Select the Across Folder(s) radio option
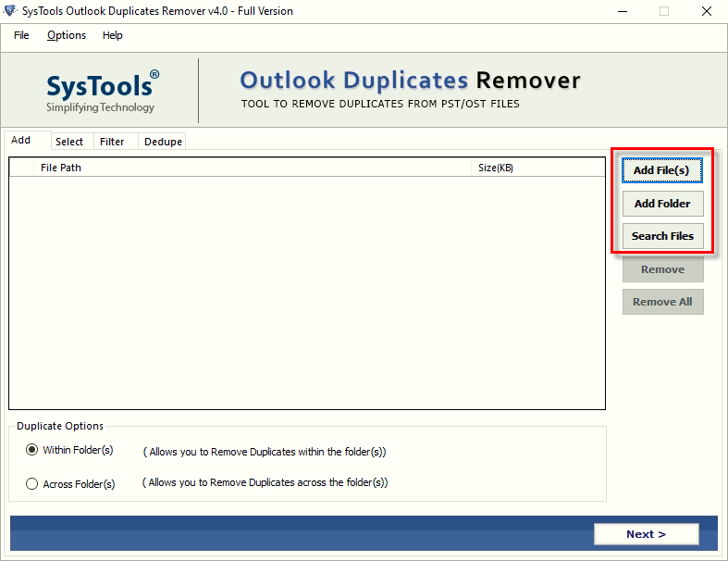The image size is (728, 561). tap(32, 483)
